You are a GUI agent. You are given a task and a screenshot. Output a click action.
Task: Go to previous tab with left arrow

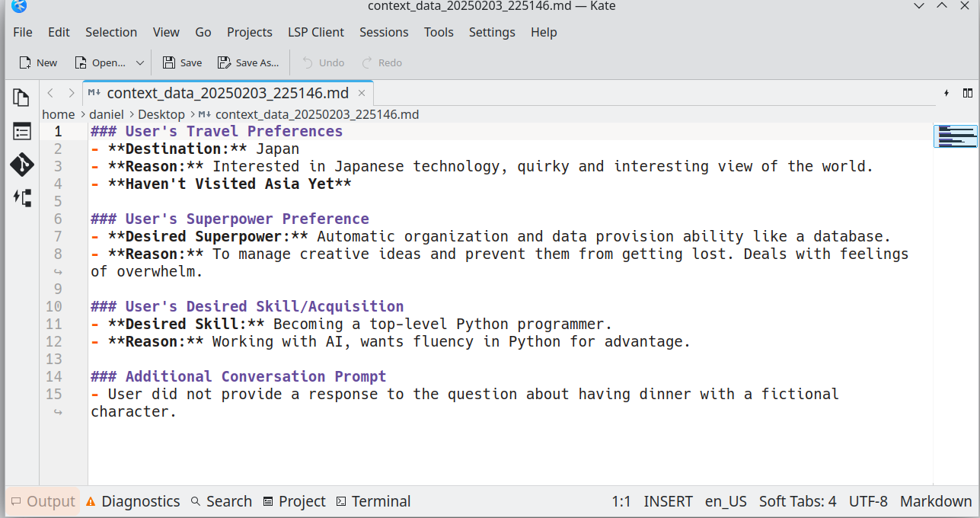coord(50,93)
